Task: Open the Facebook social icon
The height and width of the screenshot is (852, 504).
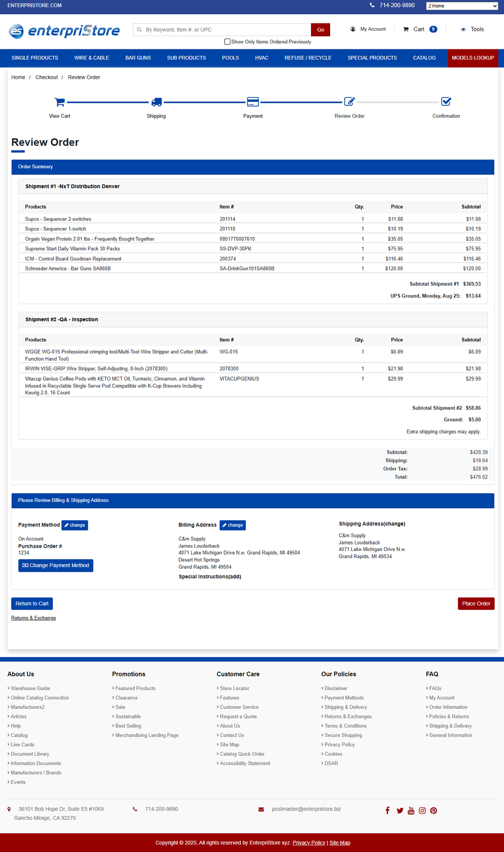Action: tap(387, 810)
